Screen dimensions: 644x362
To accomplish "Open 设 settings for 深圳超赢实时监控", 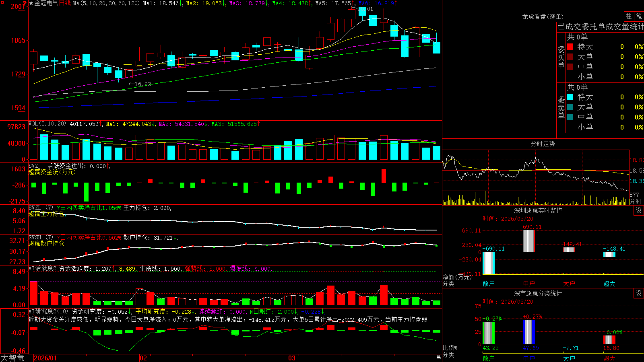I will pyautogui.click(x=639, y=210).
